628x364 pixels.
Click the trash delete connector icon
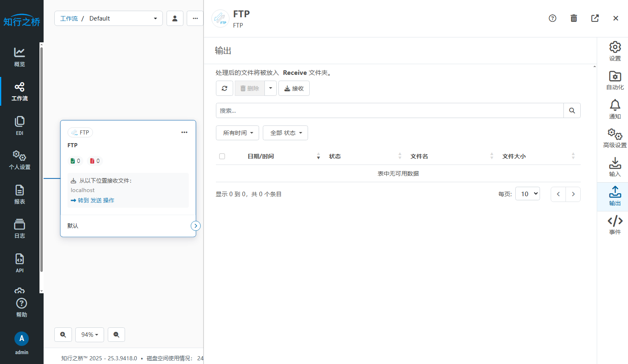tap(574, 18)
